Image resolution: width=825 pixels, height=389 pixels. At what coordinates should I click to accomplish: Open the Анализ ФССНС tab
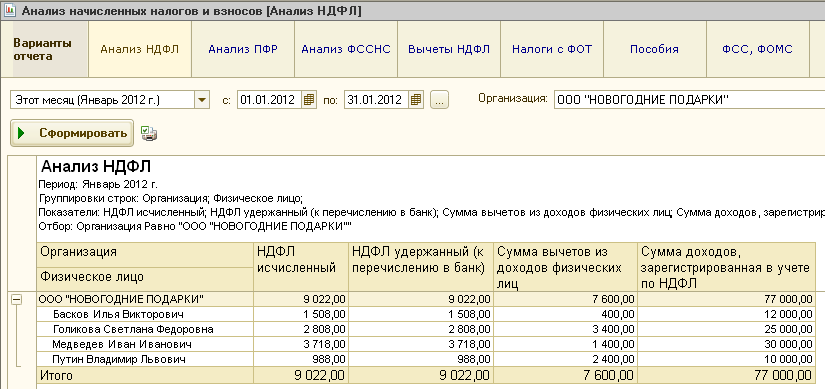(x=346, y=50)
